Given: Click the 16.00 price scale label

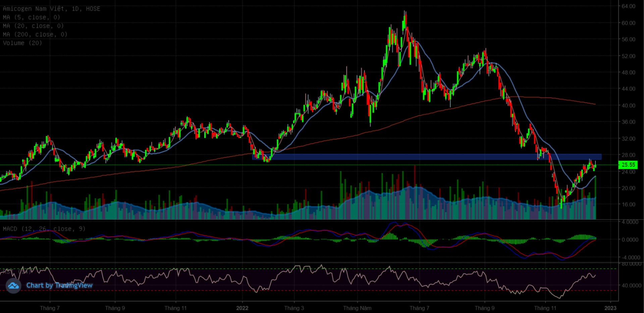Looking at the screenshot, I should (628, 205).
